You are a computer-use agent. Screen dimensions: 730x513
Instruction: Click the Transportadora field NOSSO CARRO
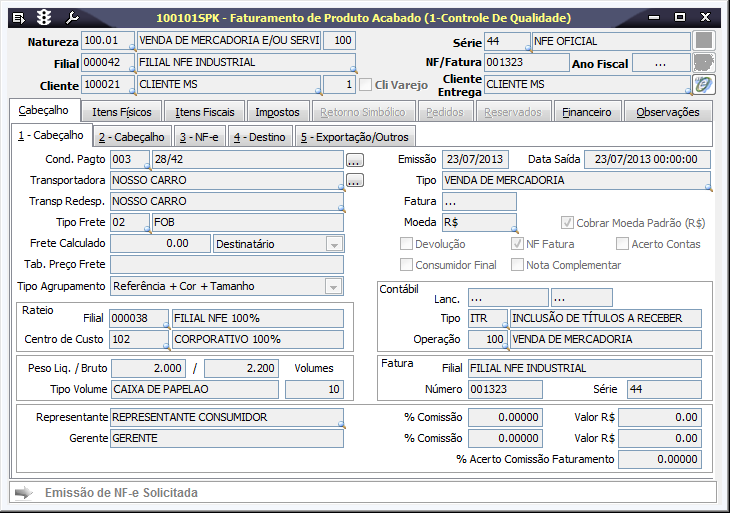[x=227, y=181]
